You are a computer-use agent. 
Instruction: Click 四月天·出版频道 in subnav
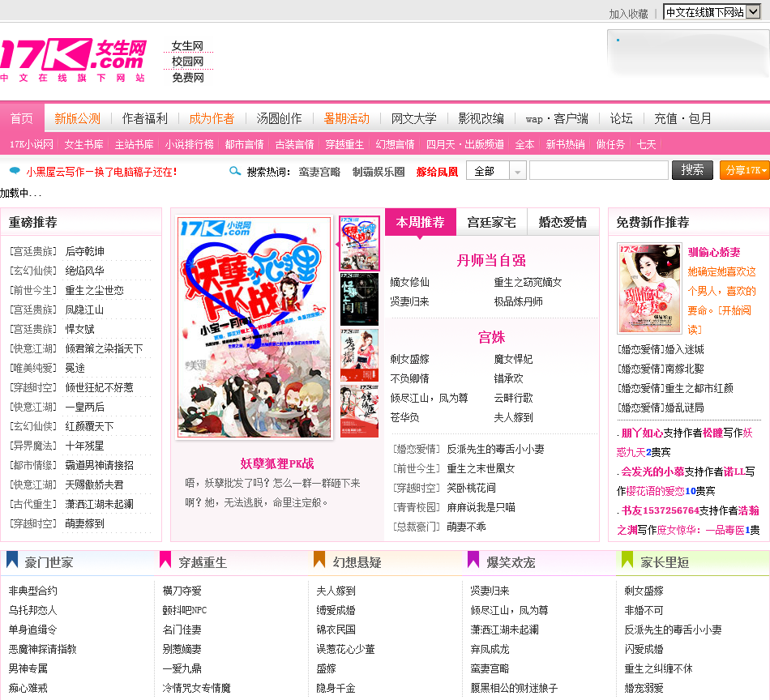(465, 144)
